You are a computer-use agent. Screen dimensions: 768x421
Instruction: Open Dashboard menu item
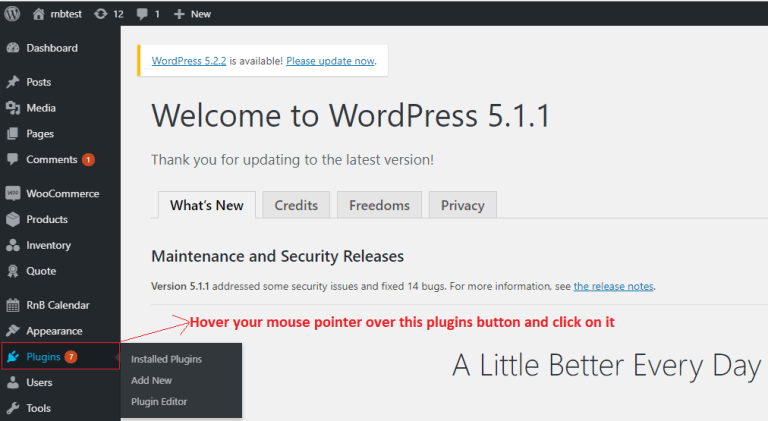pyautogui.click(x=52, y=48)
